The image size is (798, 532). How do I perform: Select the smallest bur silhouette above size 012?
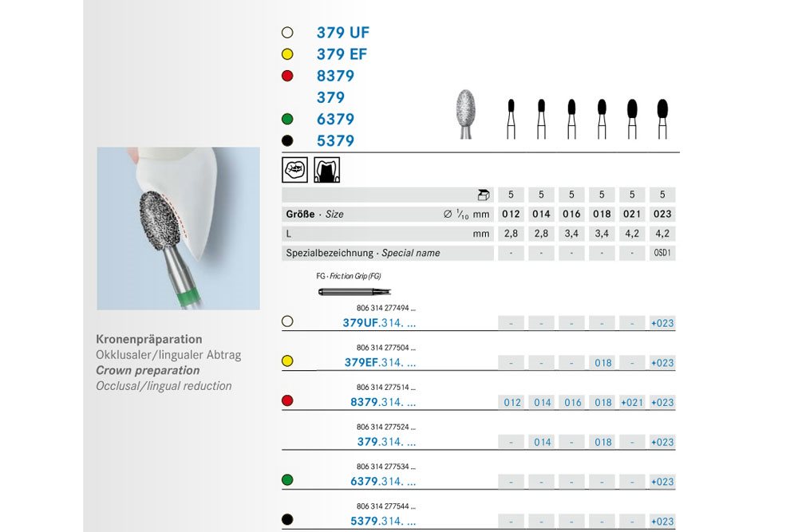point(511,117)
